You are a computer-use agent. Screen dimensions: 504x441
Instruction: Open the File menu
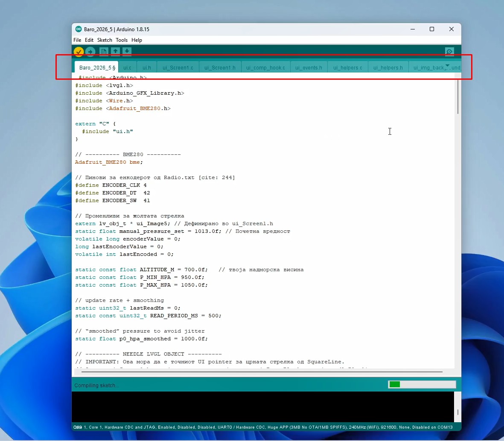[x=77, y=40]
